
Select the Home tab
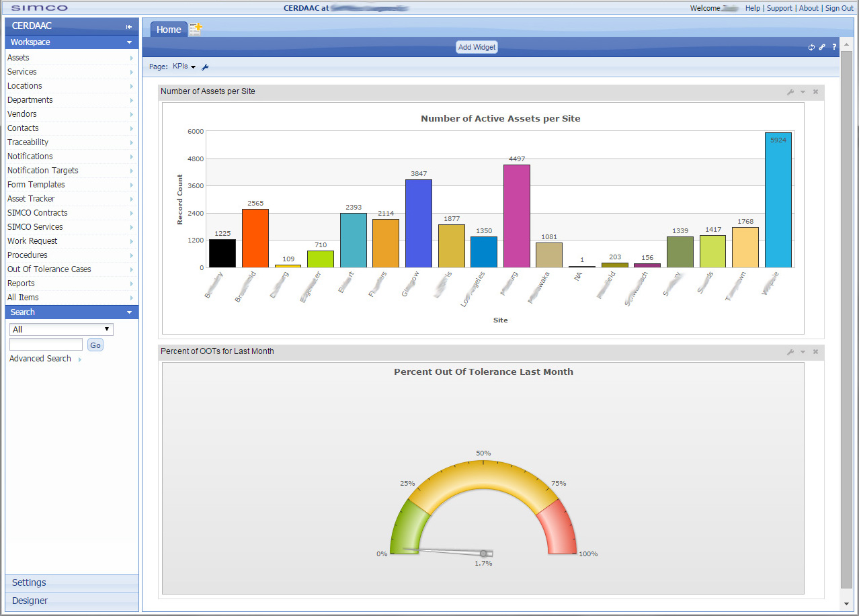(169, 30)
